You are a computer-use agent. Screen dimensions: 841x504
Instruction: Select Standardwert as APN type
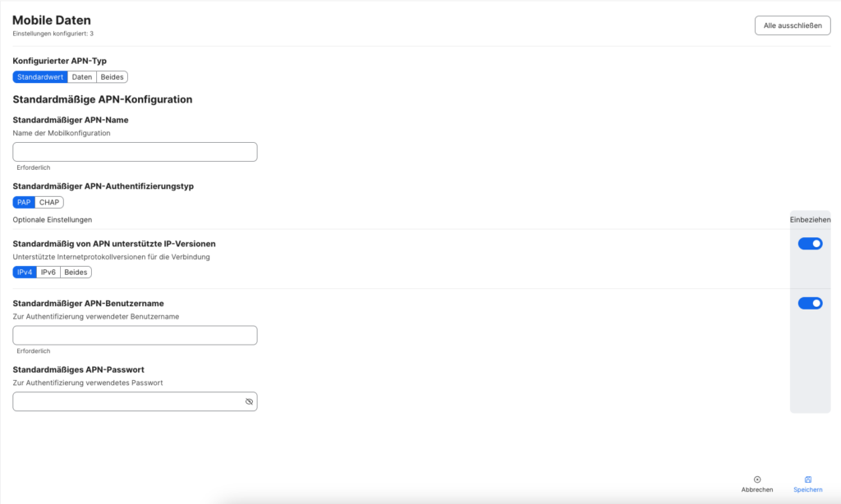click(x=40, y=77)
